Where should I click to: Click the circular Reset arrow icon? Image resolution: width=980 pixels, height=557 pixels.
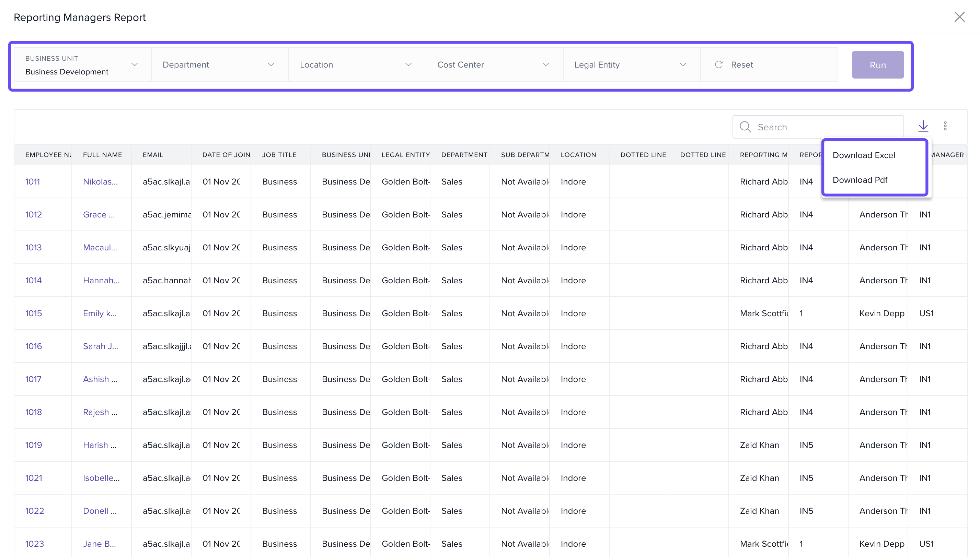click(x=718, y=64)
